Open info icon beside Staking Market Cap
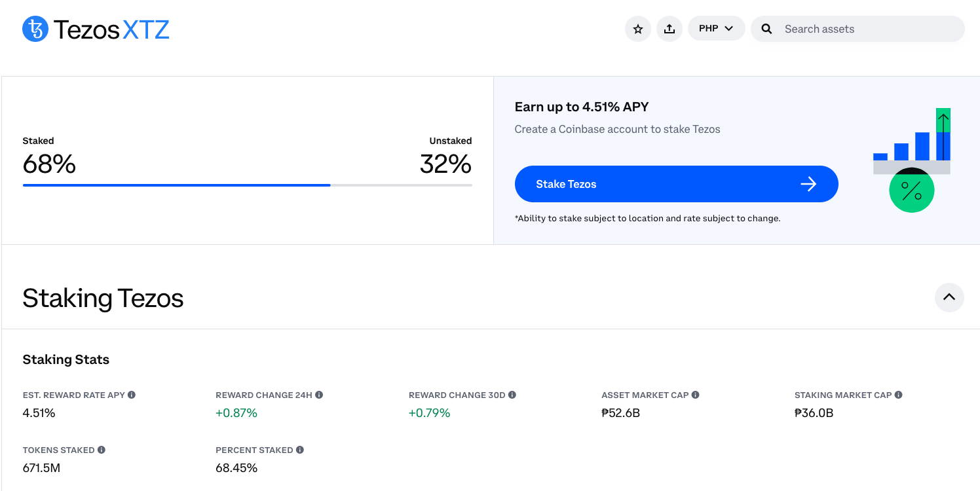 899,395
